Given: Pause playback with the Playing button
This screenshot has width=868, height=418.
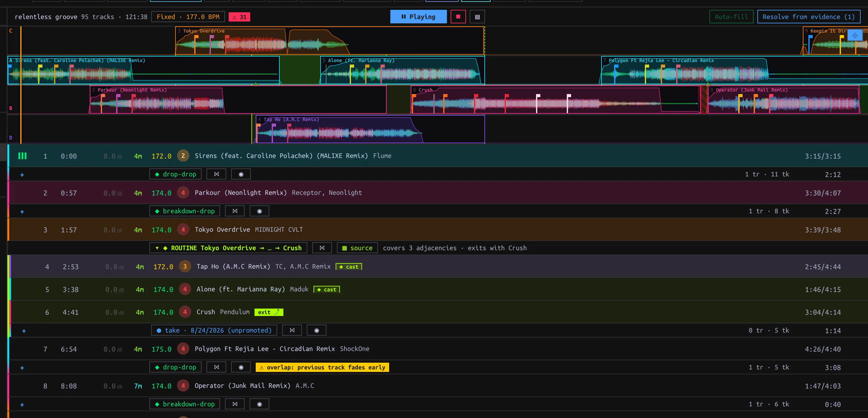Looking at the screenshot, I should click(x=418, y=17).
